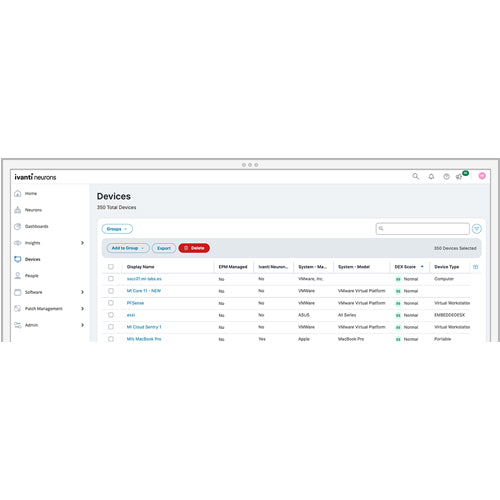Open Neurons in the sidebar
This screenshot has height=500, width=500.
click(33, 210)
